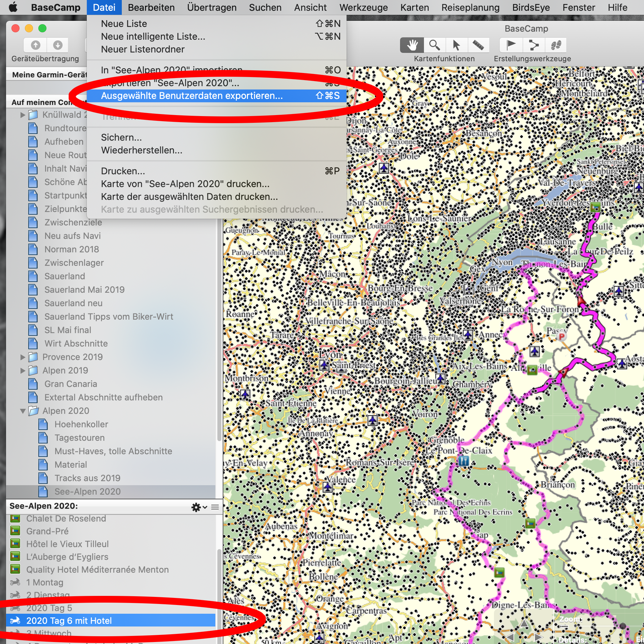Pan map up with the triangle arrow
644x644 pixels.
coord(524,623)
